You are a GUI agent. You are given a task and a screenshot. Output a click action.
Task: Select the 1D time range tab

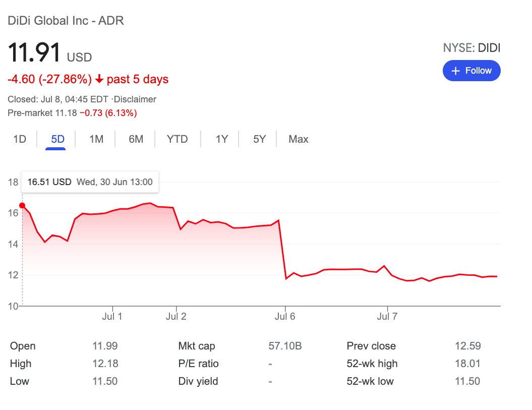coord(20,139)
